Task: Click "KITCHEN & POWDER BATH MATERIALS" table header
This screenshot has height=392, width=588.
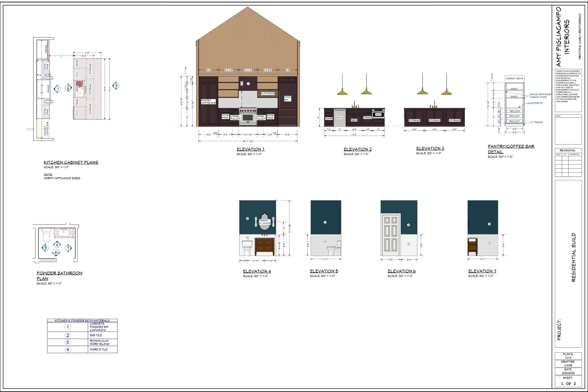Action: point(82,320)
